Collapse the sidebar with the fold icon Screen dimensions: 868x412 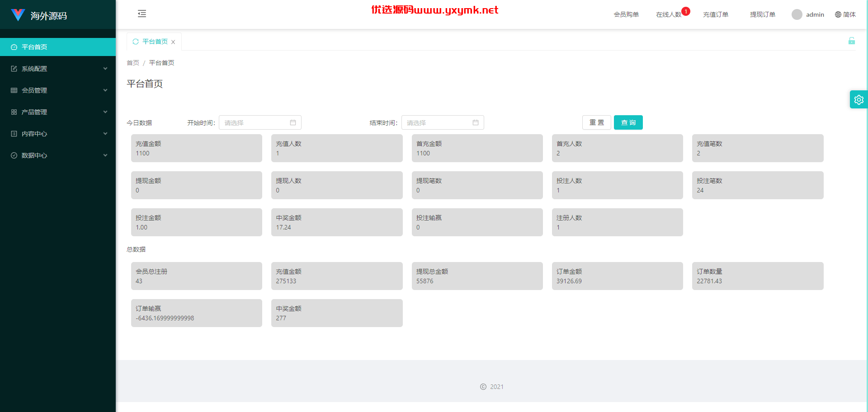tap(142, 14)
